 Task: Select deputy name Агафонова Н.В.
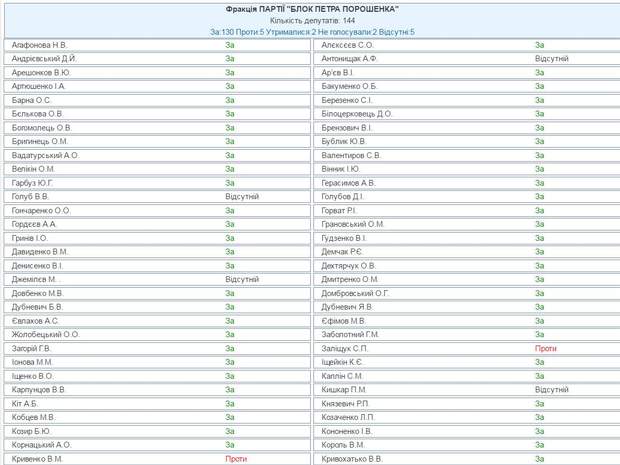[x=40, y=45]
